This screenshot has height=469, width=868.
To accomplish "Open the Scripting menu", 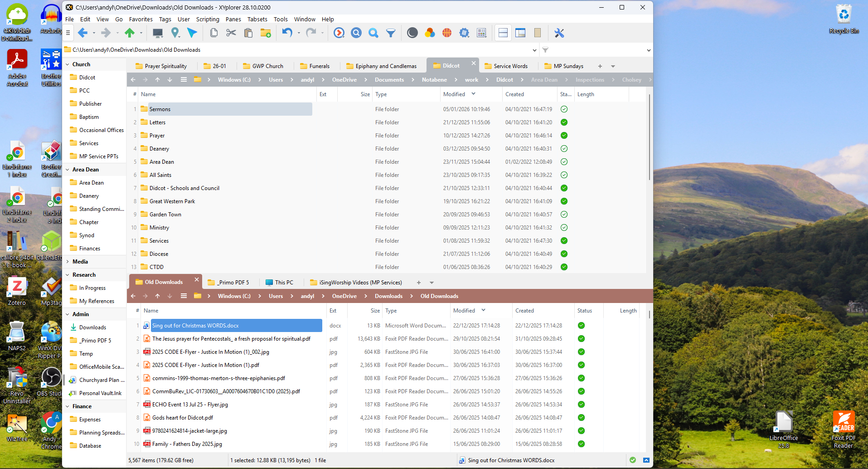I will coord(208,19).
